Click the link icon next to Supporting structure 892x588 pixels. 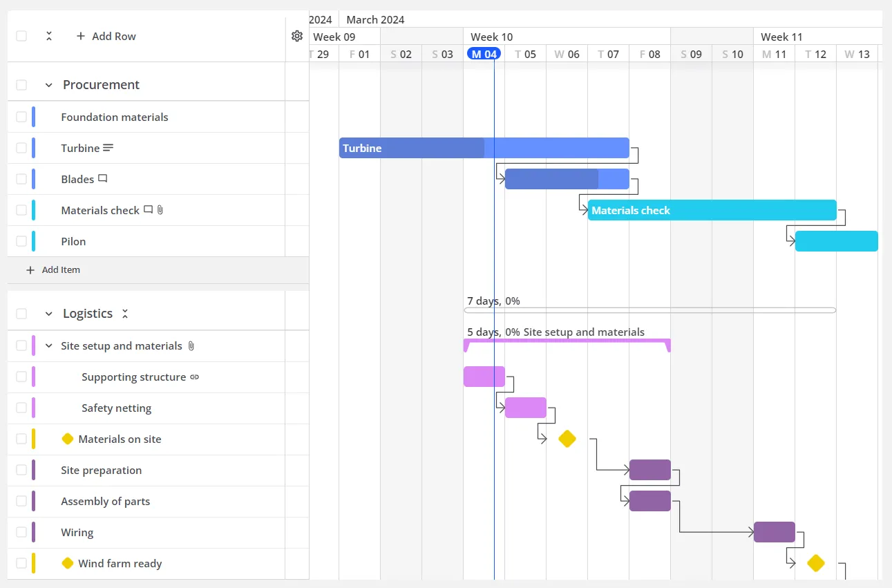[196, 377]
